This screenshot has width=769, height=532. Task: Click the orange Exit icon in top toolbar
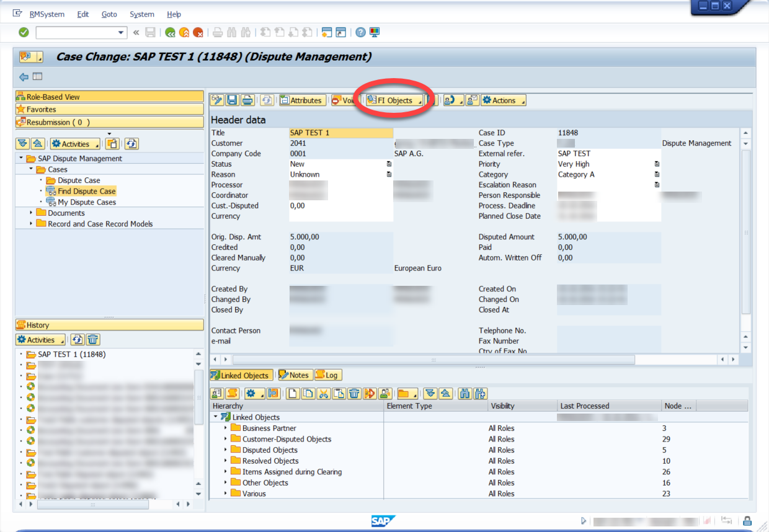tap(184, 32)
